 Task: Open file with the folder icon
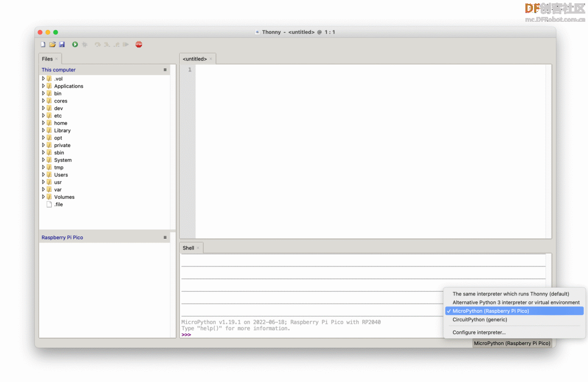[x=52, y=44]
